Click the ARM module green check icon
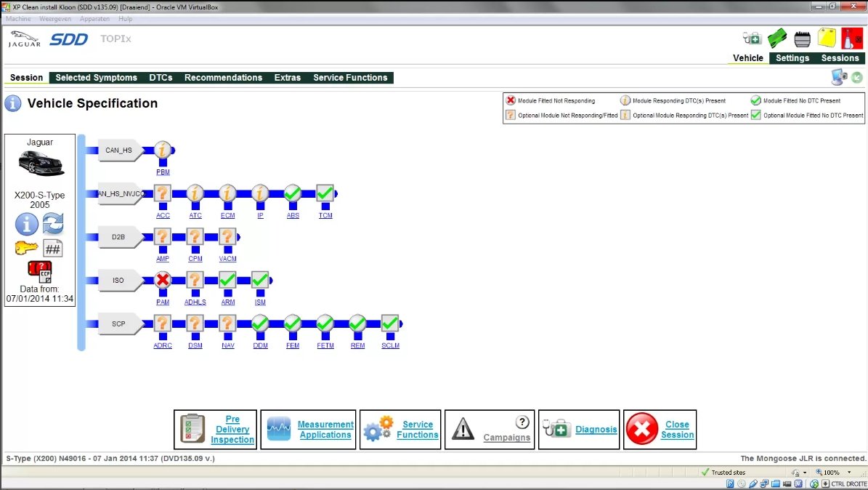The image size is (868, 490). click(x=227, y=280)
